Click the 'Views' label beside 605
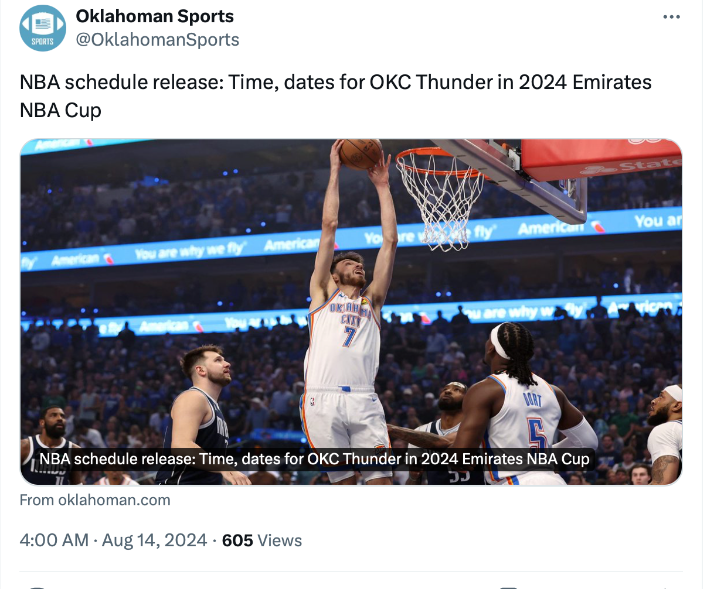The height and width of the screenshot is (589, 707). [x=280, y=540]
